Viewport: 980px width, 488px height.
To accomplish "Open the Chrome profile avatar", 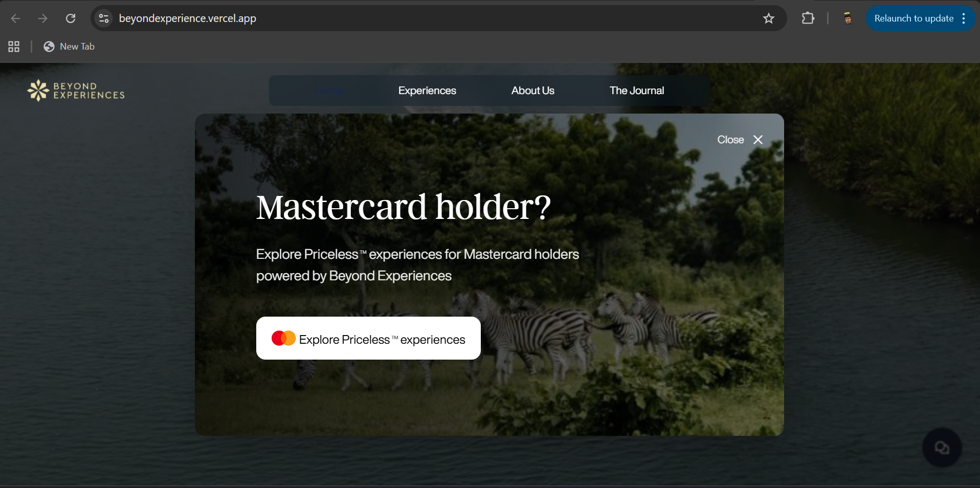I will click(848, 18).
